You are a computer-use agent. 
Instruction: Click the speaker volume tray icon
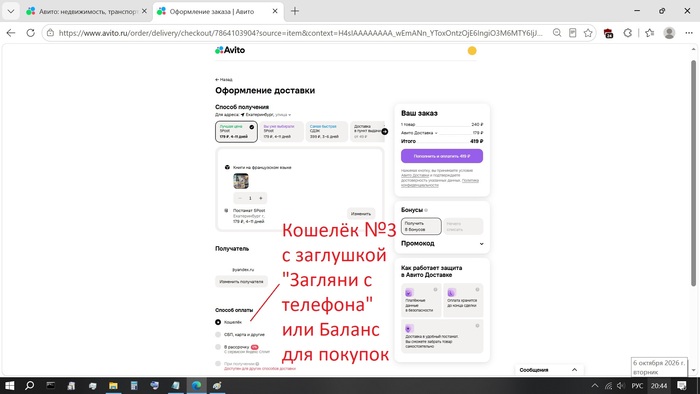pyautogui.click(x=621, y=386)
